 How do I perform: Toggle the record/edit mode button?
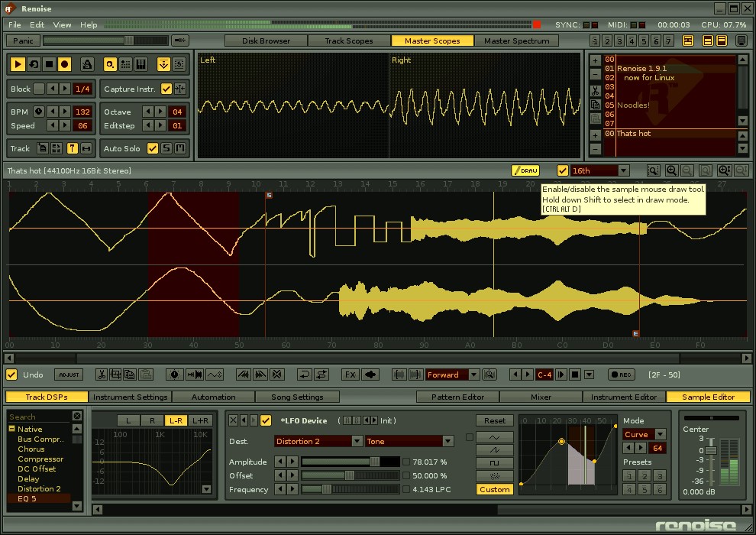pos(65,65)
